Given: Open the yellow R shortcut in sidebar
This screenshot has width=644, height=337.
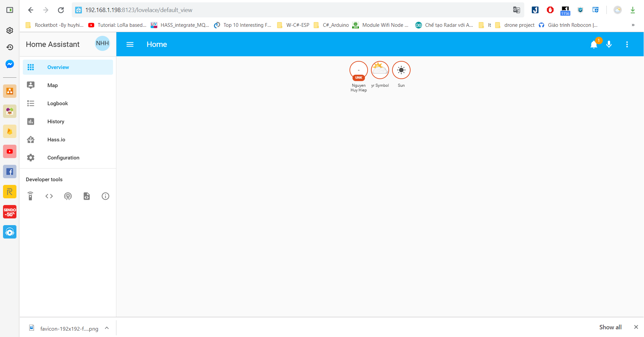Looking at the screenshot, I should pos(10,192).
